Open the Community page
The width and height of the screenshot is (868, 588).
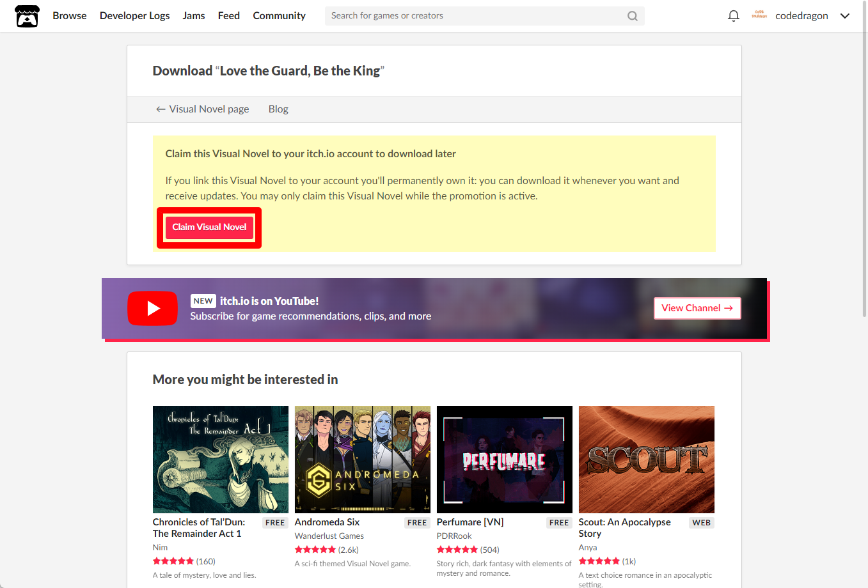click(x=280, y=16)
